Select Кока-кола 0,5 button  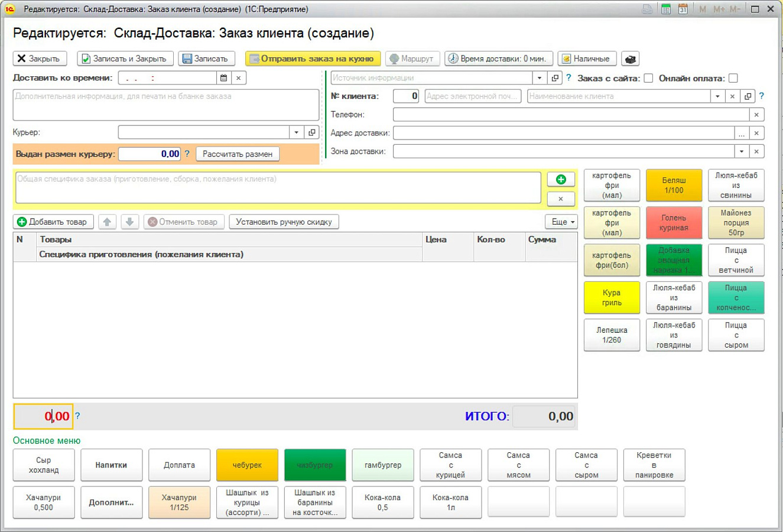tap(383, 502)
